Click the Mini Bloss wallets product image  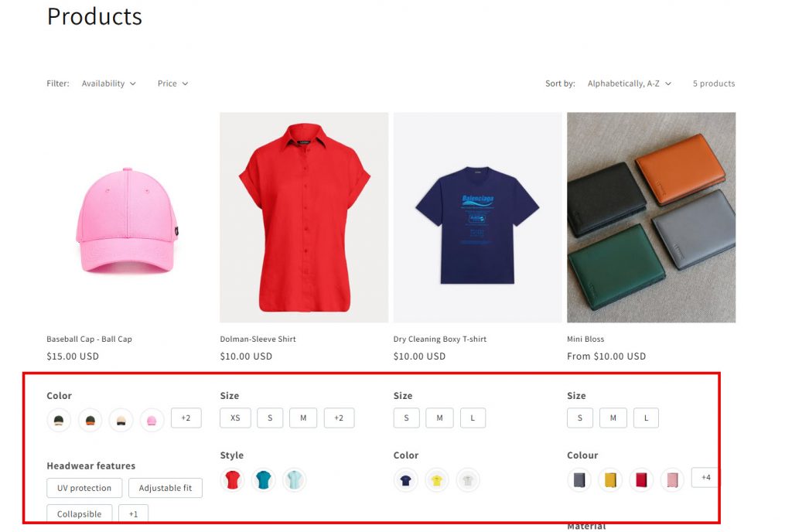(x=651, y=217)
